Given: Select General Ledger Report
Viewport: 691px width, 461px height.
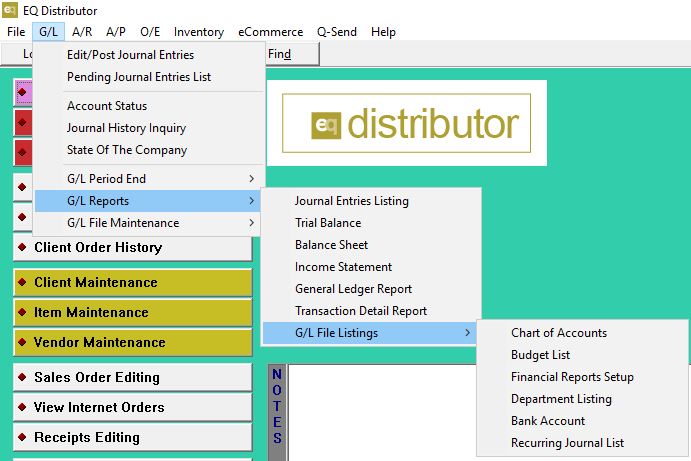Looking at the screenshot, I should point(371,289).
